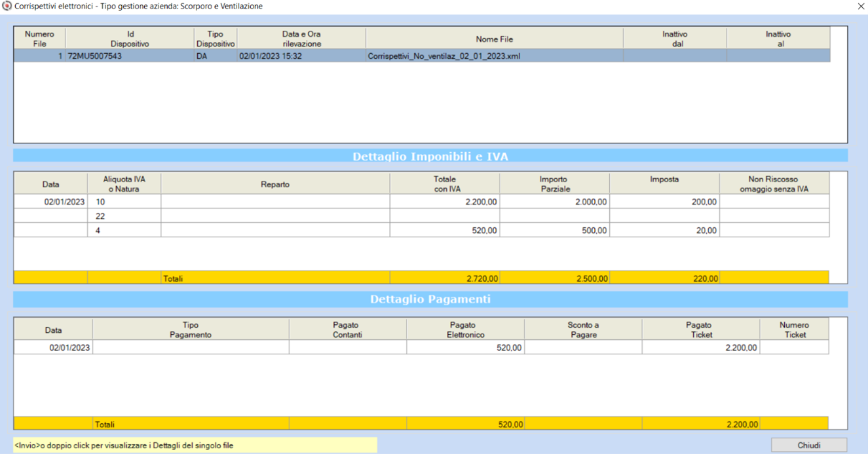The height and width of the screenshot is (454, 868).
Task: Click the Totale con IVA column header
Action: 445,184
